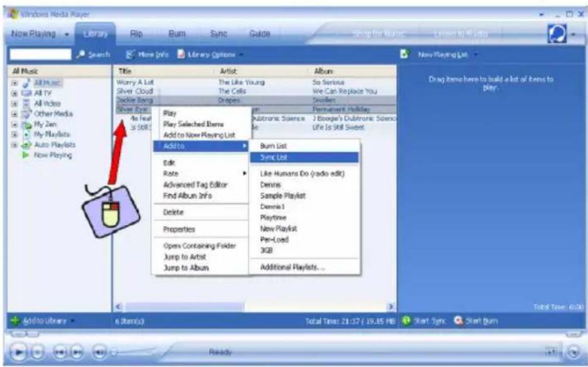The image size is (588, 367).
Task: Click the Start Burn icon
Action: tap(458, 321)
